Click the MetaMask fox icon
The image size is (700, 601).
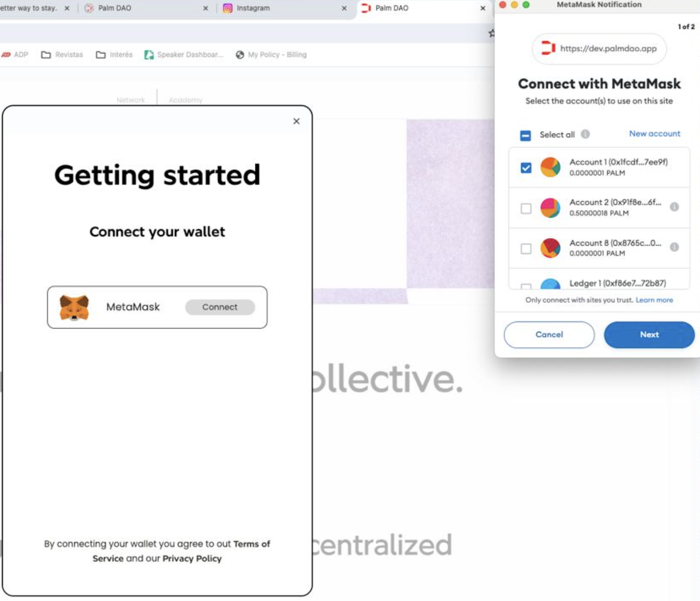(x=74, y=308)
